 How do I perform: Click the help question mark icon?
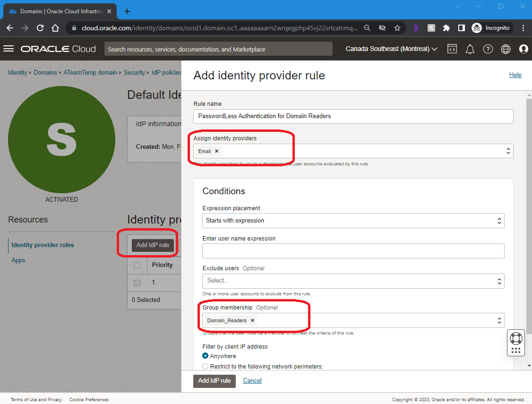point(488,49)
